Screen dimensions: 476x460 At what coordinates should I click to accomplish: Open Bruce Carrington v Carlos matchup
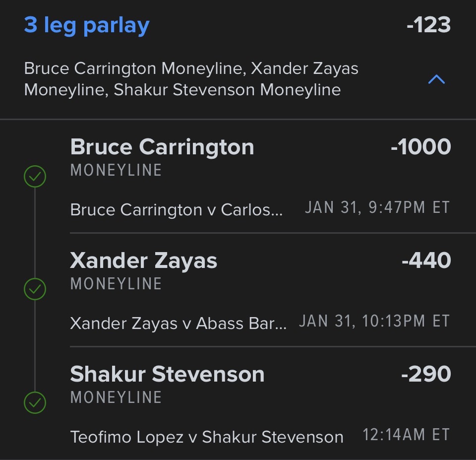coord(177,210)
